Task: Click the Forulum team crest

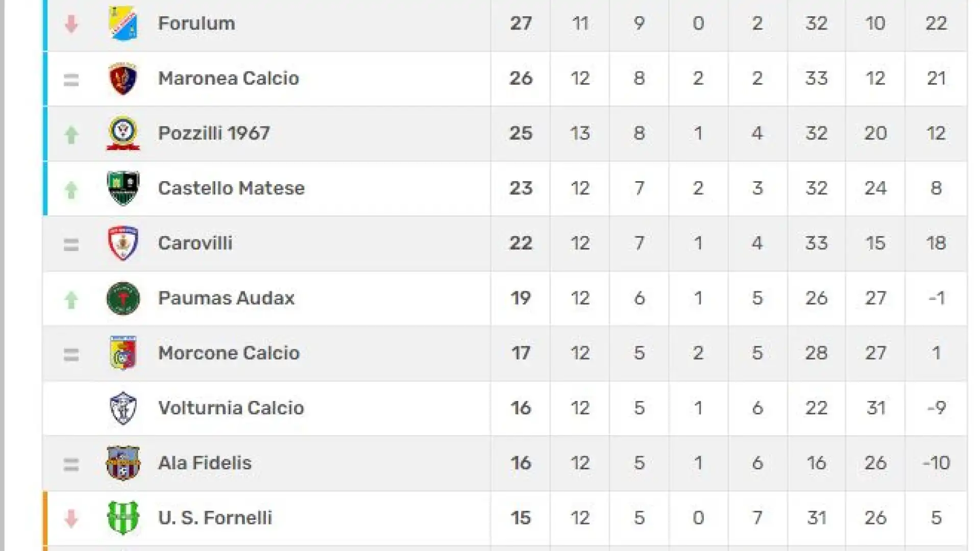Action: 123,23
